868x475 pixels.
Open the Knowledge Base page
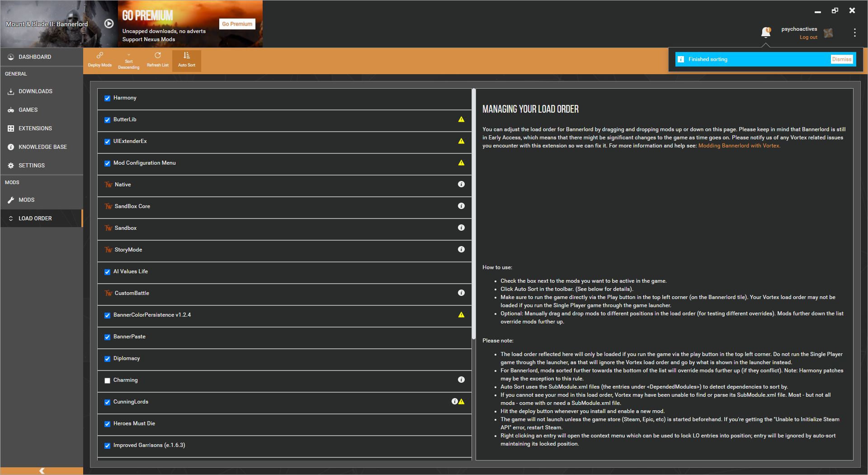pyautogui.click(x=42, y=147)
